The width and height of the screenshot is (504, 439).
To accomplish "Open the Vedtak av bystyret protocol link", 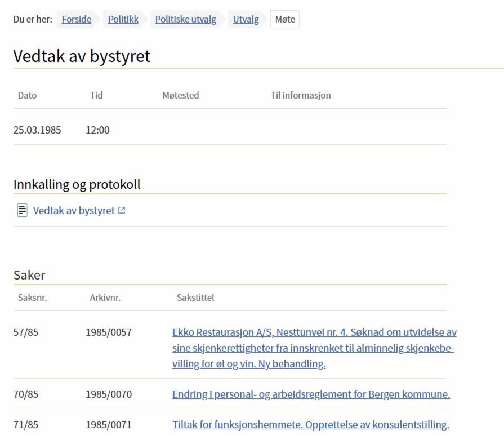I will [x=74, y=211].
